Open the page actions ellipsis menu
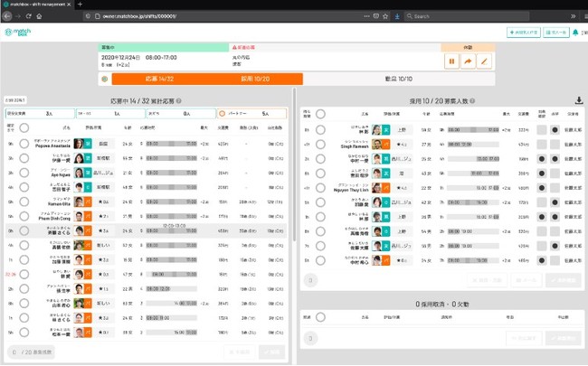Image resolution: width=588 pixels, height=366 pixels. [x=366, y=16]
